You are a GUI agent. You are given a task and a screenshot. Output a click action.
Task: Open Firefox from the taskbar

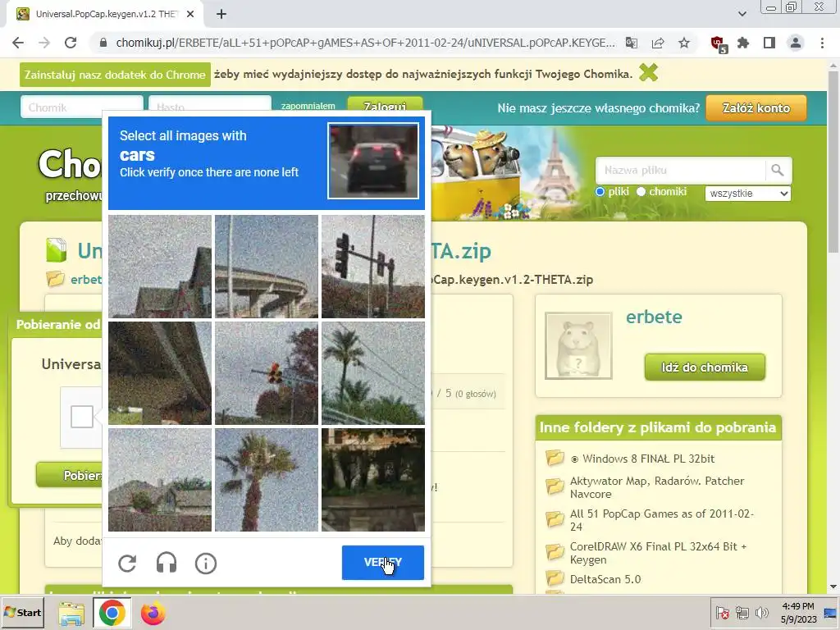153,614
